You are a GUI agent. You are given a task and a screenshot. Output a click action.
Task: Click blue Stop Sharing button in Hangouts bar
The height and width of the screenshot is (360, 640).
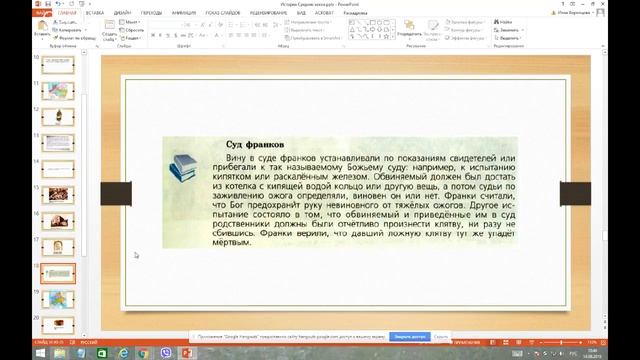point(409,337)
